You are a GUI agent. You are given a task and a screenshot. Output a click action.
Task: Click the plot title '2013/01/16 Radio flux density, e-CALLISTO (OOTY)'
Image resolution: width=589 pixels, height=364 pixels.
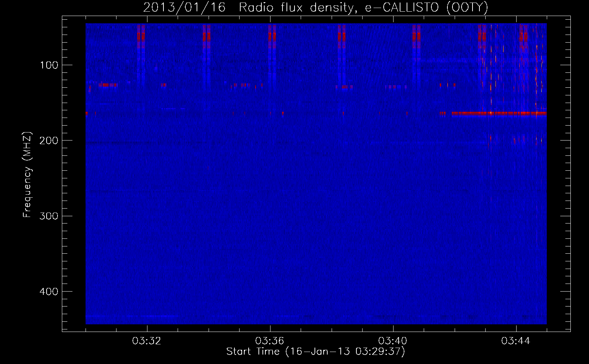pyautogui.click(x=316, y=7)
